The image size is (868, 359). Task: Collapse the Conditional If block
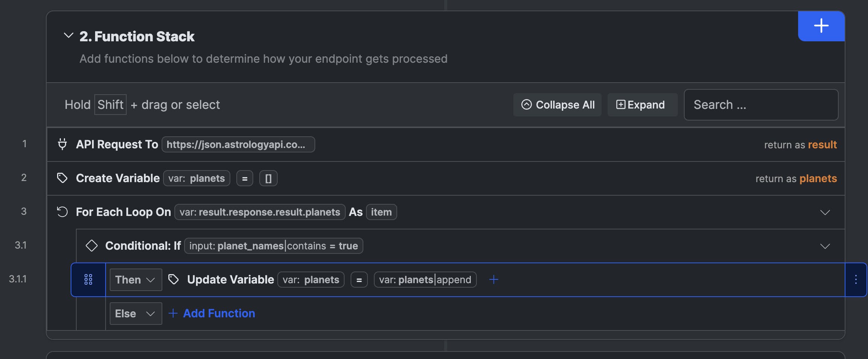pos(825,246)
